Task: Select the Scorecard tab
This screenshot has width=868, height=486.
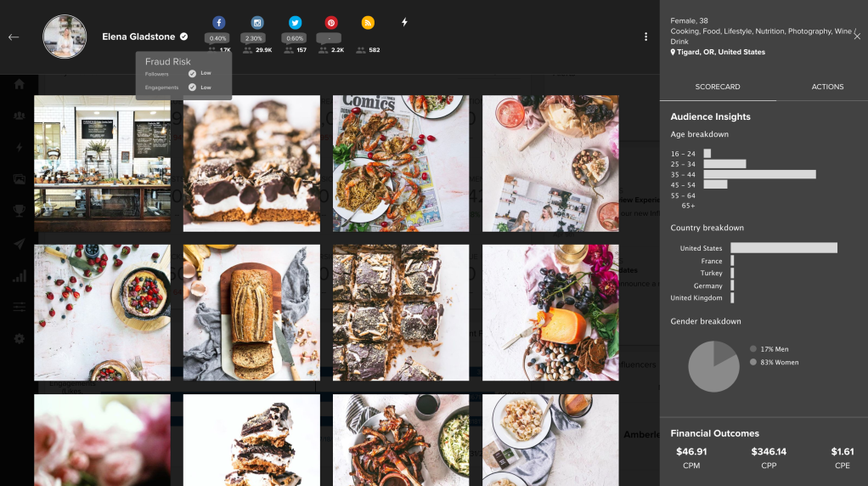Action: [x=718, y=87]
